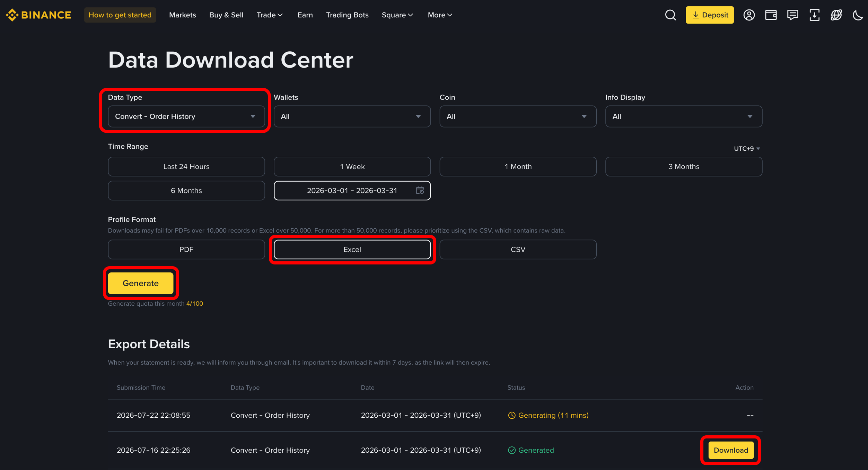Change the UTC+9 timezone selector

coord(747,148)
